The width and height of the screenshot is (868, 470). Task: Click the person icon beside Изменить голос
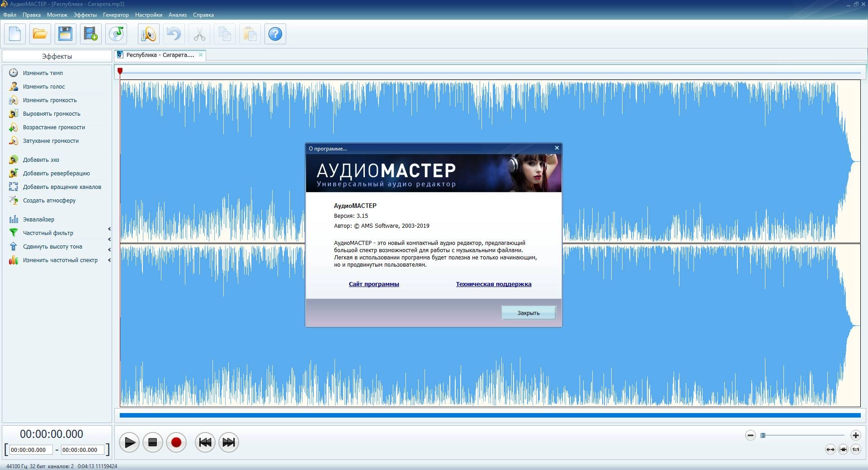(14, 86)
